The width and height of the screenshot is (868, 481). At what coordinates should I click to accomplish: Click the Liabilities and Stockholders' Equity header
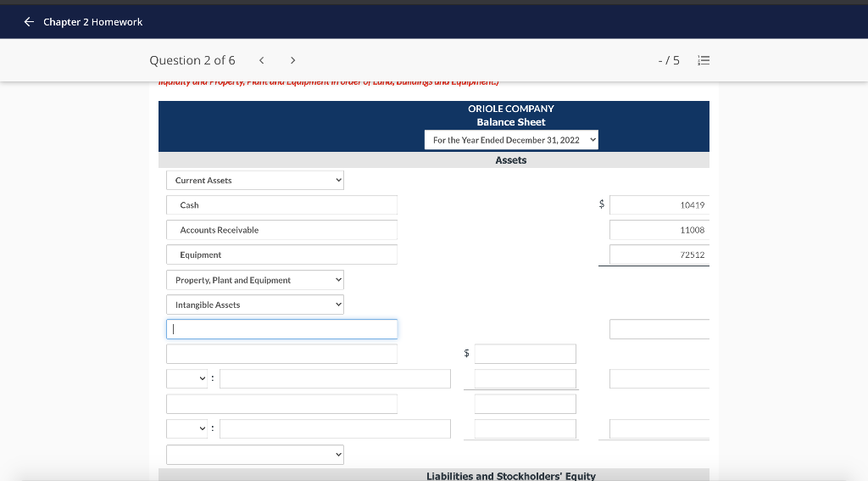pos(511,476)
